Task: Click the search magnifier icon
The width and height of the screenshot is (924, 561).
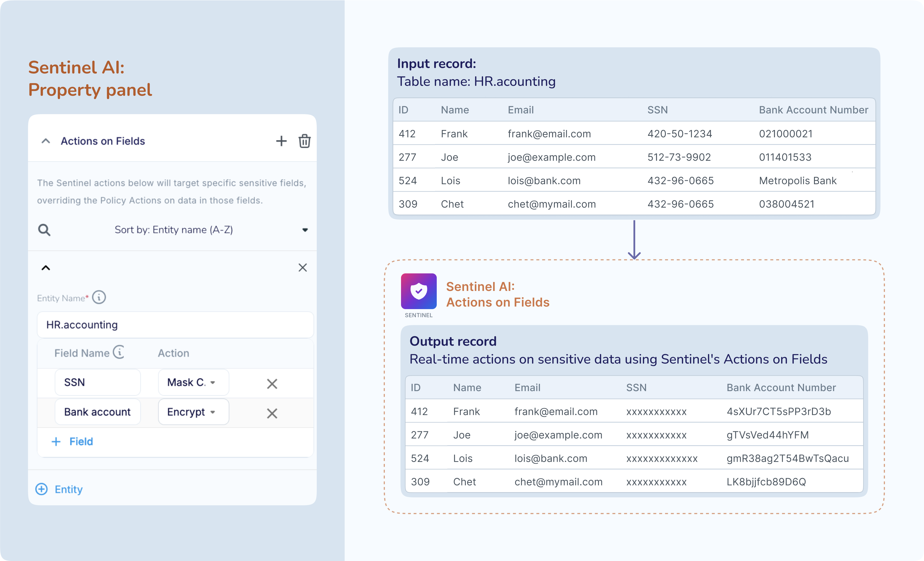Action: coord(44,230)
